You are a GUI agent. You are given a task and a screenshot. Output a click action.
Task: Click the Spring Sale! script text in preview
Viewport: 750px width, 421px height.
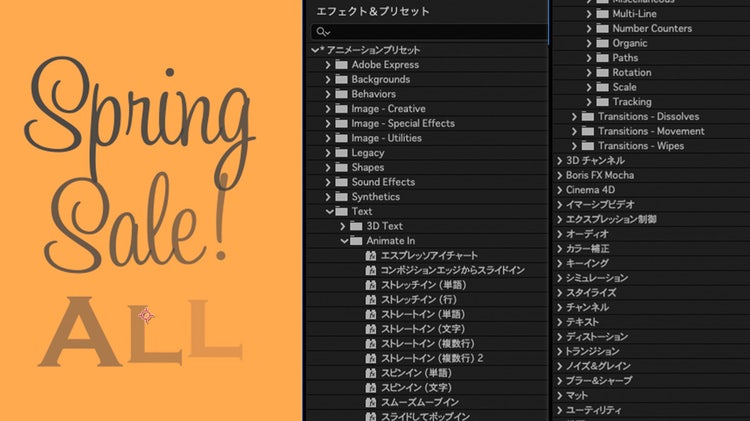tap(140, 165)
